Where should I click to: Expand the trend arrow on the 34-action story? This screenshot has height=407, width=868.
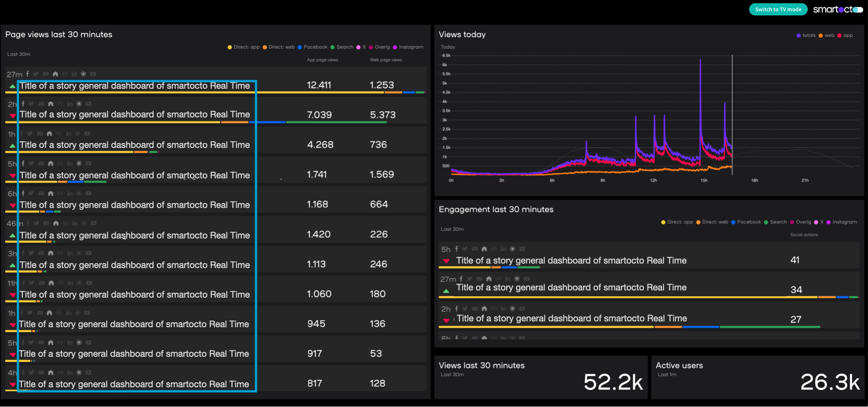click(x=446, y=290)
